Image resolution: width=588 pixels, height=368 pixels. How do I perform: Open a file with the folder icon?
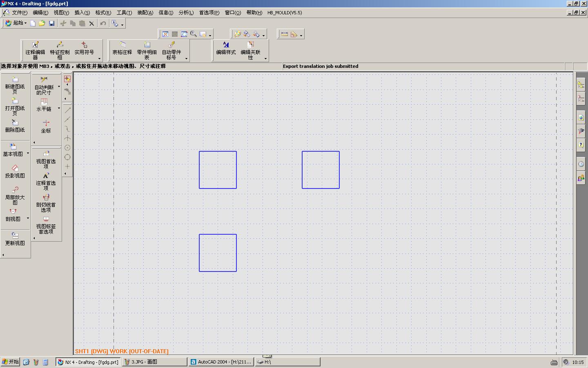(42, 23)
